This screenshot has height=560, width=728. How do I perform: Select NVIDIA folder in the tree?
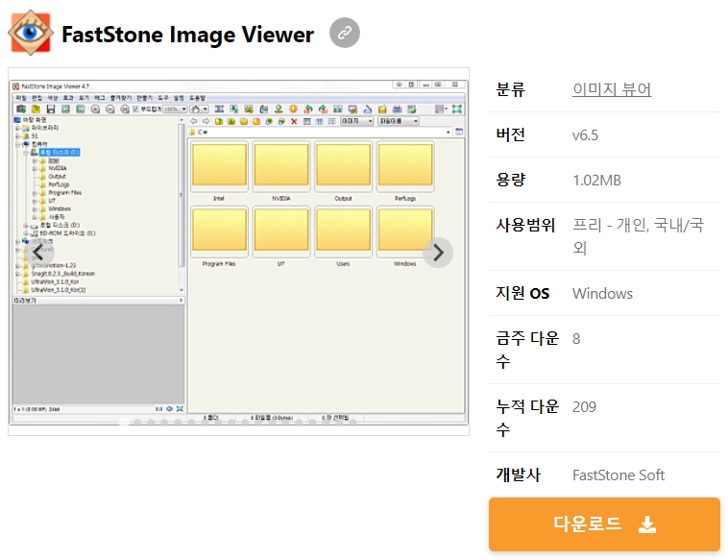(57, 168)
